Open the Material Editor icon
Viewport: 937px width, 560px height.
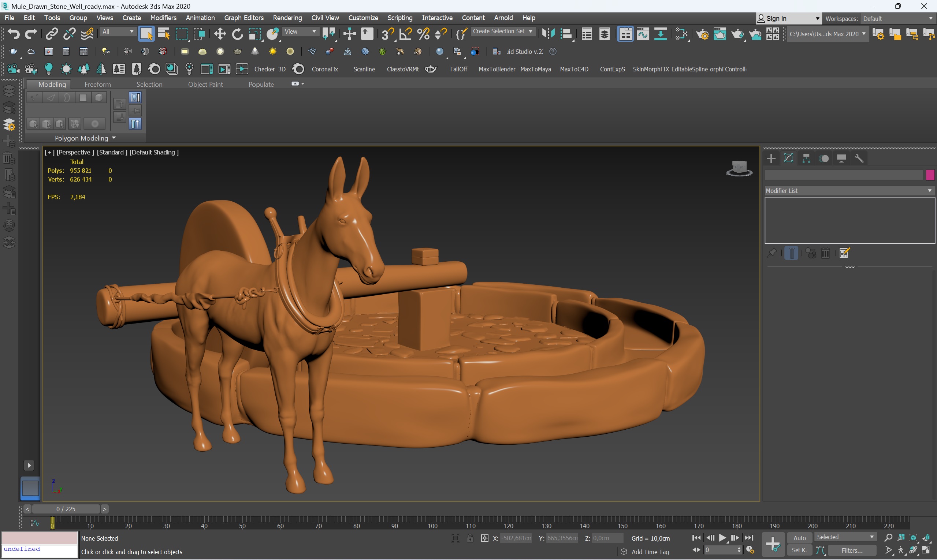tap(682, 34)
